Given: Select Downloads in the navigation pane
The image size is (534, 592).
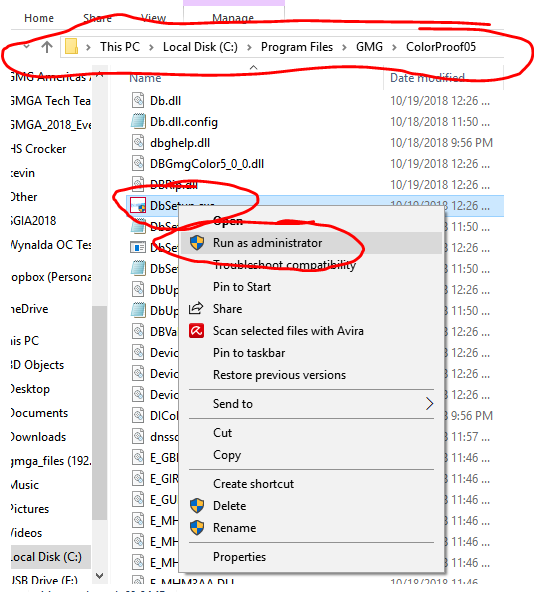Looking at the screenshot, I should tap(38, 437).
